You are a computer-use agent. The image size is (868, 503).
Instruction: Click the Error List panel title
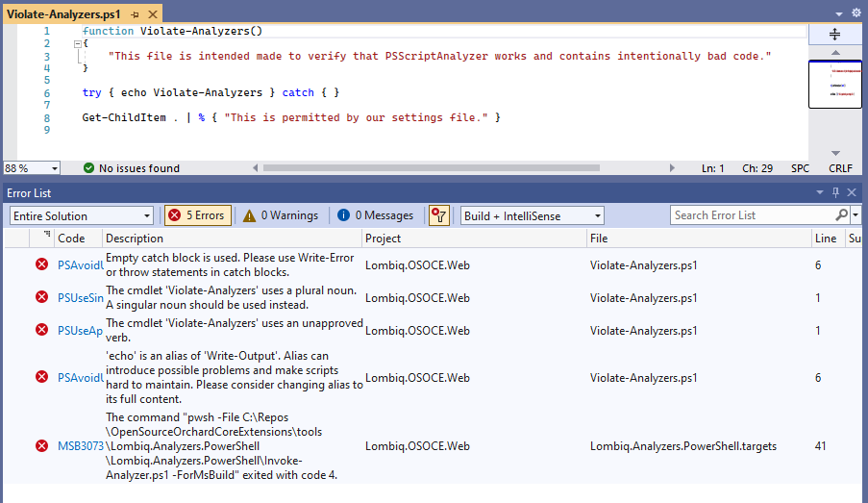(29, 192)
